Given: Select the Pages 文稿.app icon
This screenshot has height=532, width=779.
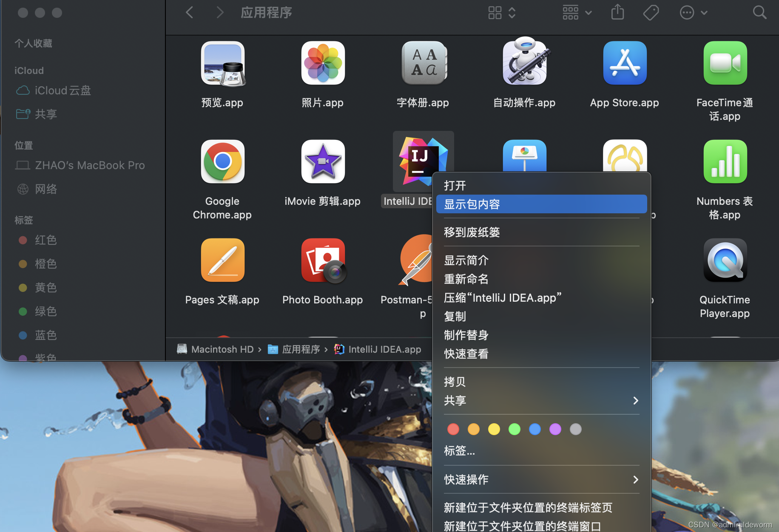Looking at the screenshot, I should (222, 260).
